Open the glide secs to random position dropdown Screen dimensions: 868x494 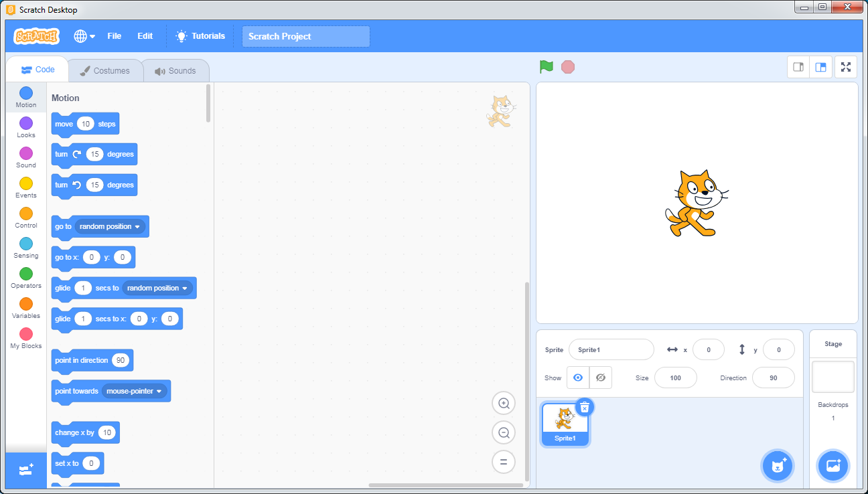pos(157,288)
